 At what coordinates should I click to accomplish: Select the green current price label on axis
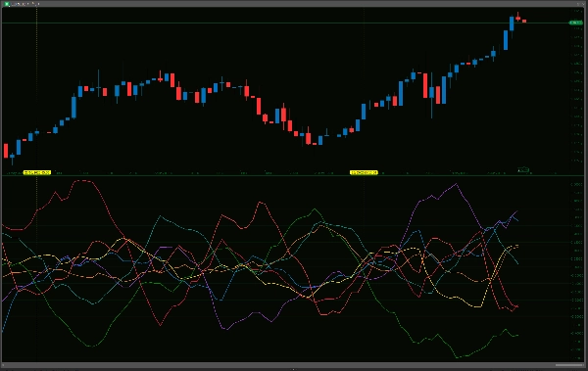click(x=575, y=23)
